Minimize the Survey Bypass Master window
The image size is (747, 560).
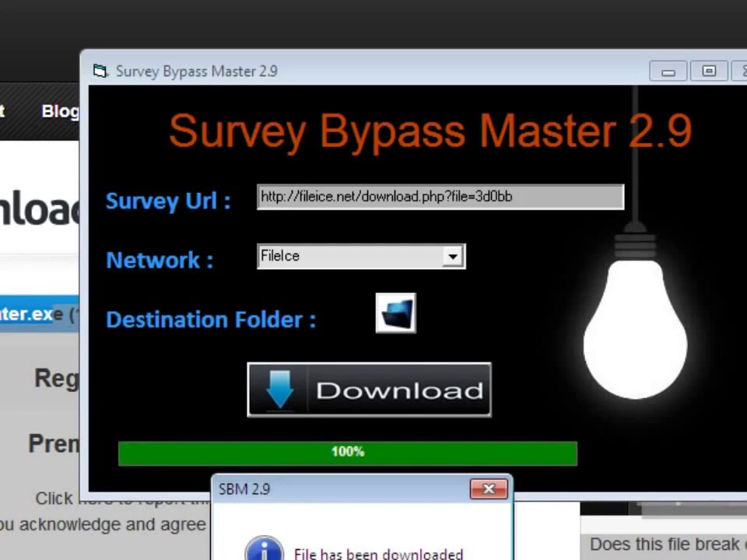[x=668, y=72]
